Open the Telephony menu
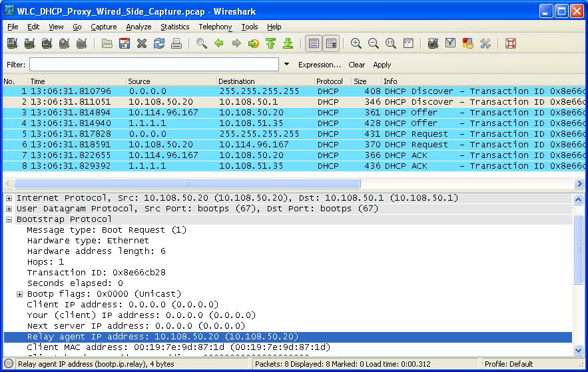 pyautogui.click(x=215, y=27)
